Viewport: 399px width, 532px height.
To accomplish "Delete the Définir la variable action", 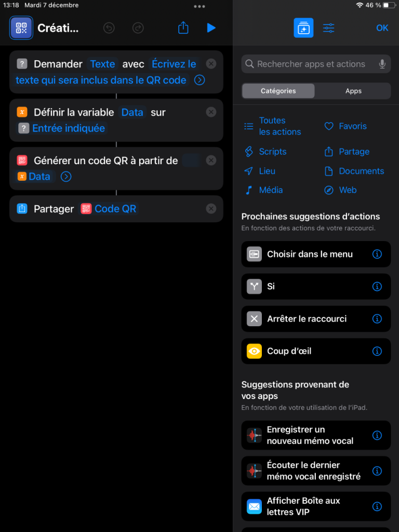I will click(x=211, y=112).
